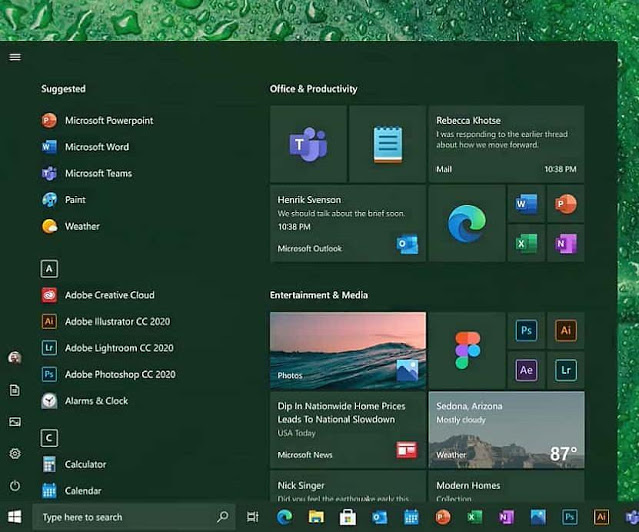Open Microsoft News tile about home prices
Image resolution: width=639 pixels, height=532 pixels.
[348, 430]
